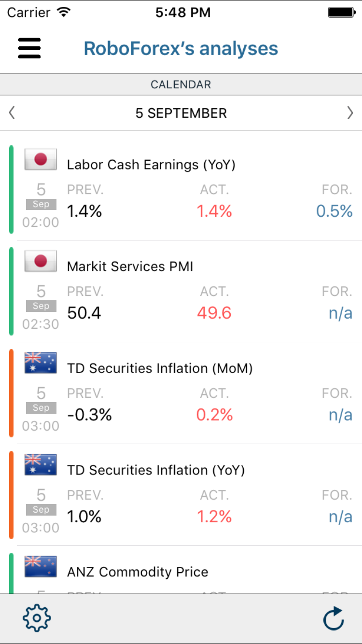The image size is (362, 644).
Task: Tap the refresh icon
Action: [333, 618]
